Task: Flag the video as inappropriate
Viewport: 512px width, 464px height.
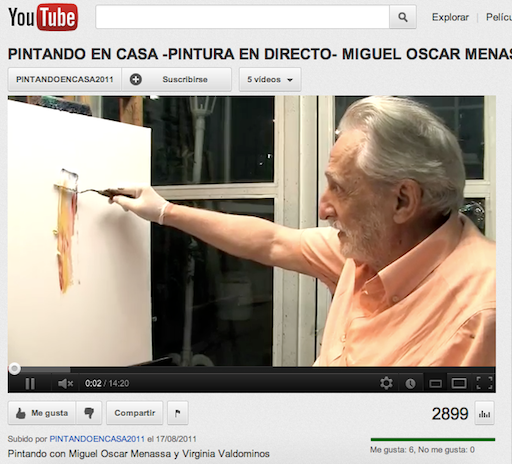Action: (178, 413)
